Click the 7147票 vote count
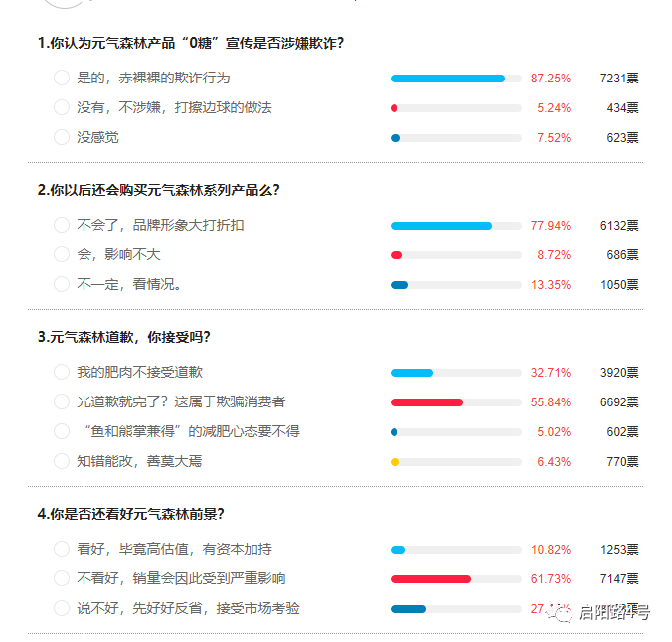 point(619,579)
